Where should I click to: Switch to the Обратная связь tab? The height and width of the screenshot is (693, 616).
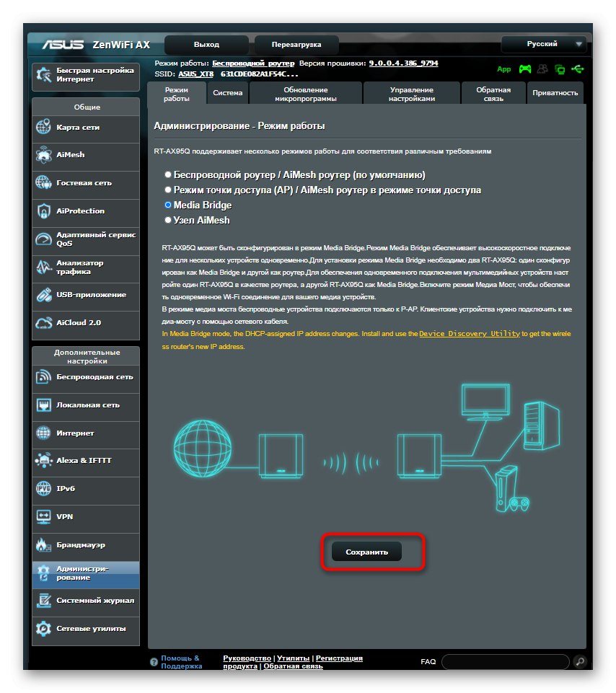coord(493,94)
